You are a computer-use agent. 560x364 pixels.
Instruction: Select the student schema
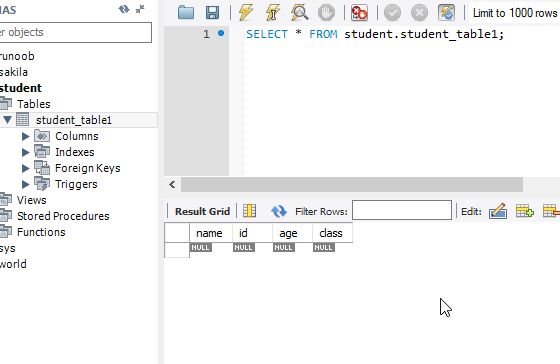(x=21, y=88)
